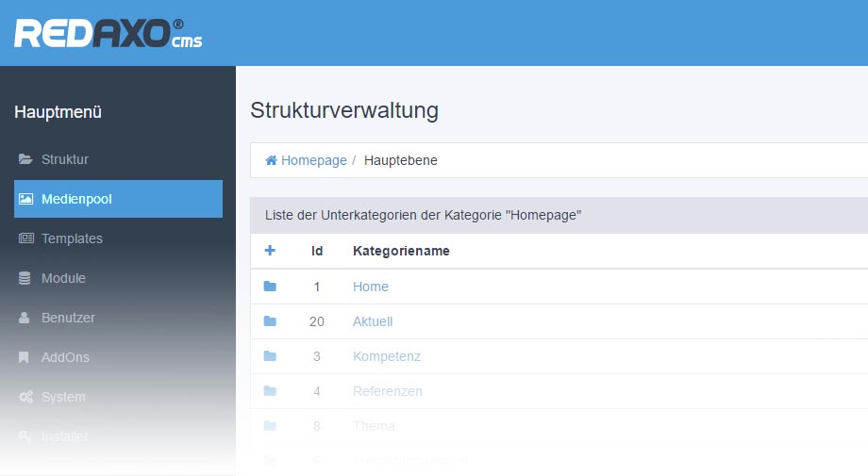Image resolution: width=868 pixels, height=476 pixels.
Task: Click the folder icon beside Referenzen
Action: (x=270, y=391)
